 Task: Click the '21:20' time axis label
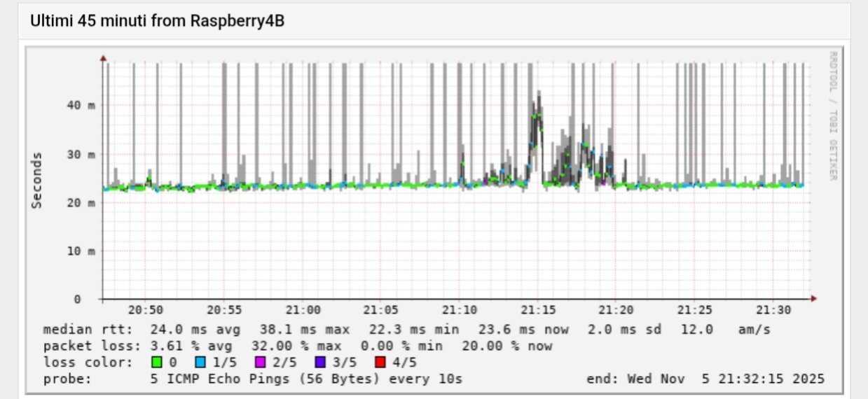[x=616, y=309]
